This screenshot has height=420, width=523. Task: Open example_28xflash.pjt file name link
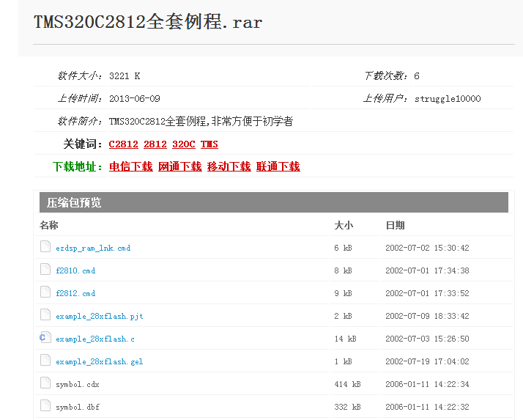coord(100,317)
